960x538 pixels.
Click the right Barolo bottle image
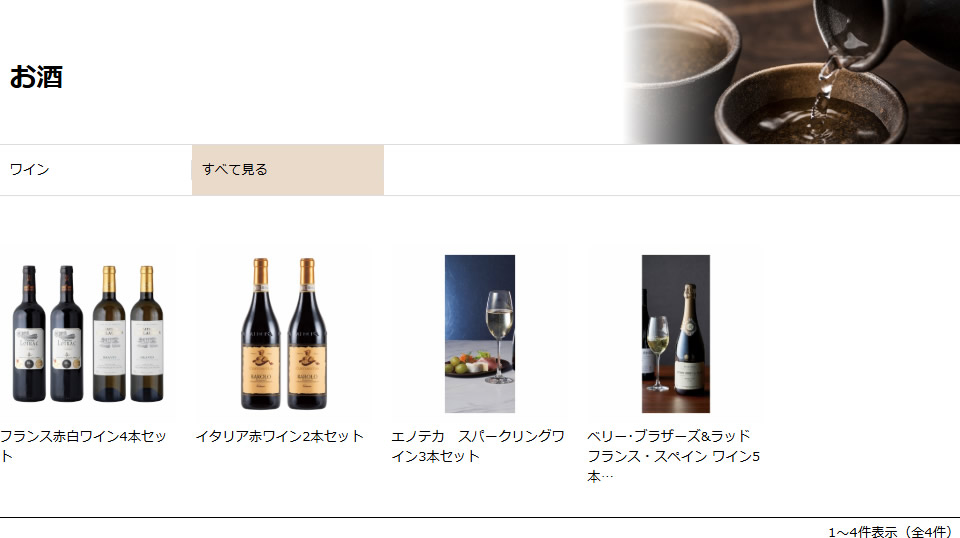pyautogui.click(x=307, y=334)
